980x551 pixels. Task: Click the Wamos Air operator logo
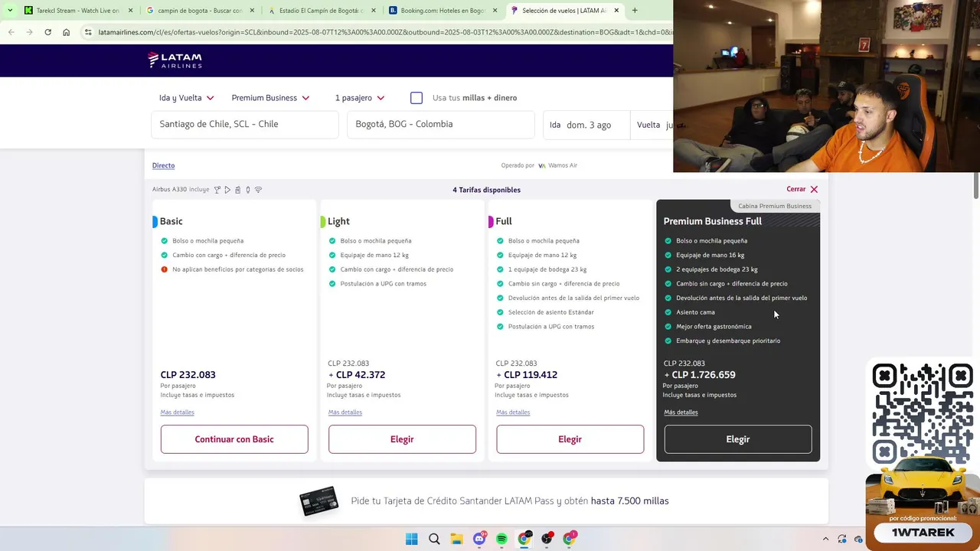(558, 165)
